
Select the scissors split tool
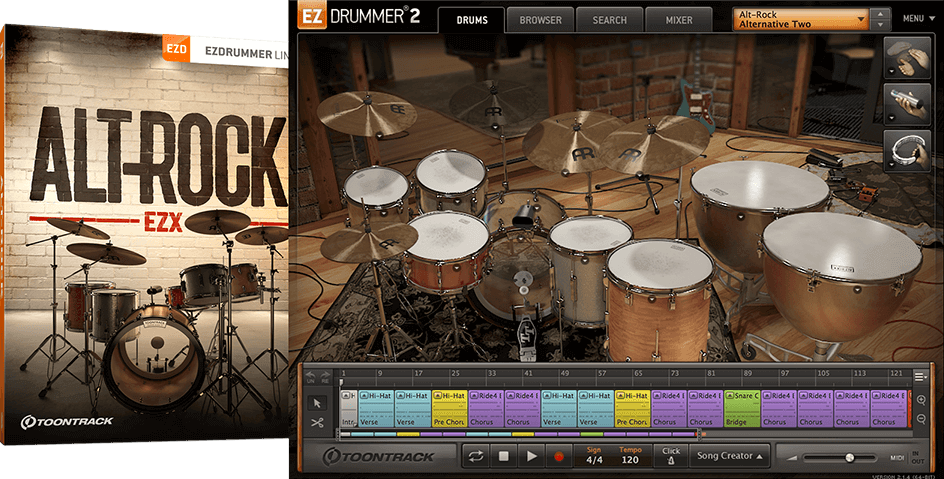click(x=318, y=423)
